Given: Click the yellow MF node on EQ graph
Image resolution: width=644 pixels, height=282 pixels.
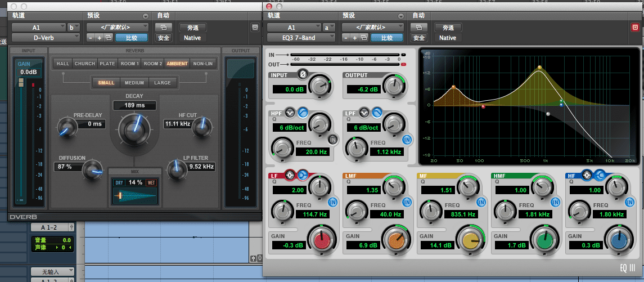Looking at the screenshot, I should coord(540,67).
